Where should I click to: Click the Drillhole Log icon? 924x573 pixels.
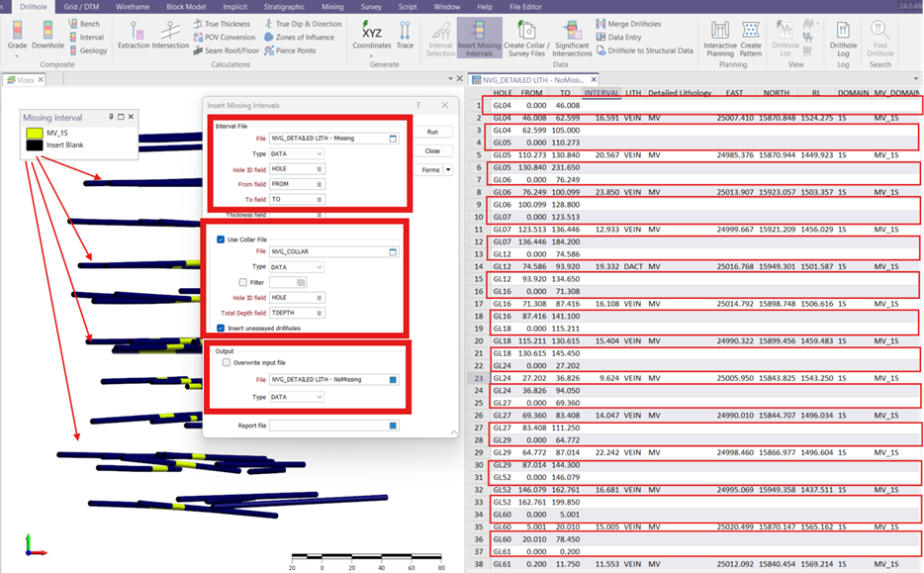click(x=844, y=32)
